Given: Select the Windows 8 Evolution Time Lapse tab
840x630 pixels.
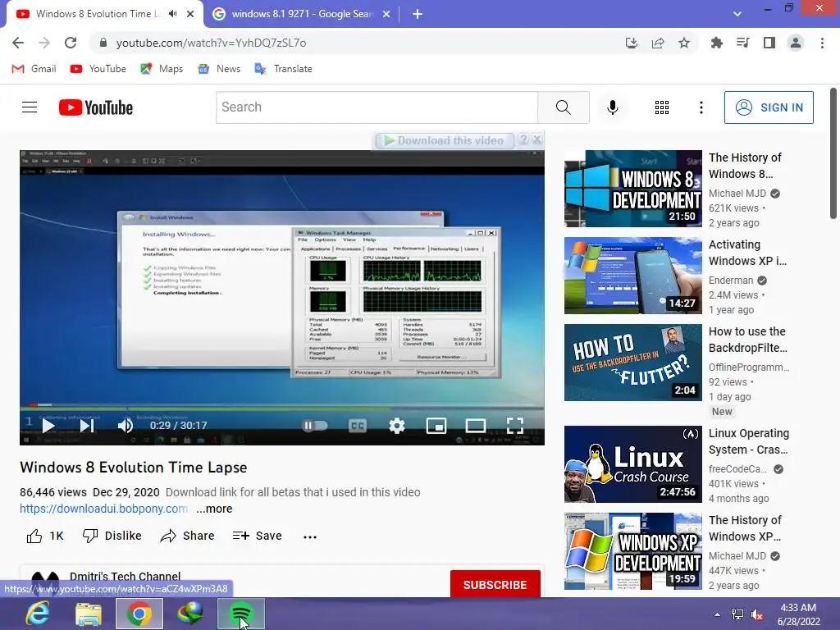Looking at the screenshot, I should click(x=97, y=14).
